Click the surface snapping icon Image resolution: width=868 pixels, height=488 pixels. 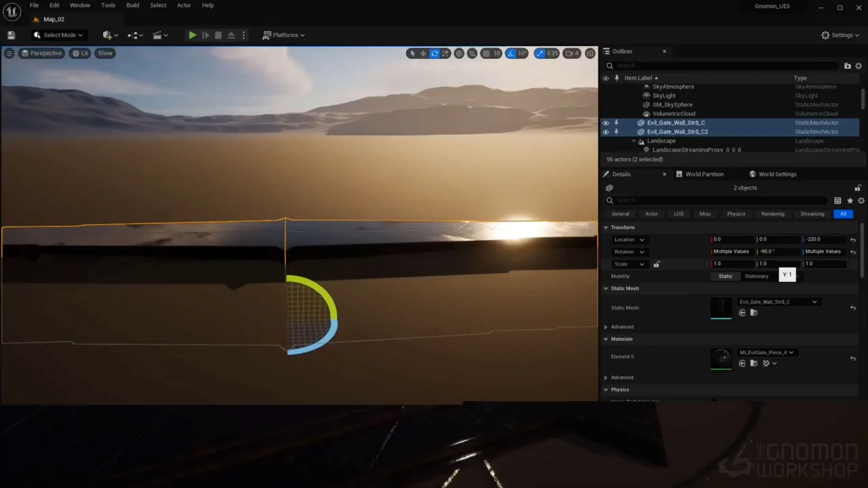coord(472,53)
